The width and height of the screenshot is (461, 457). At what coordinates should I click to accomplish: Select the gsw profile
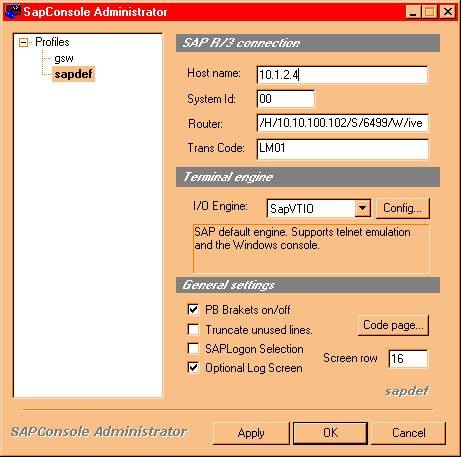[x=64, y=58]
